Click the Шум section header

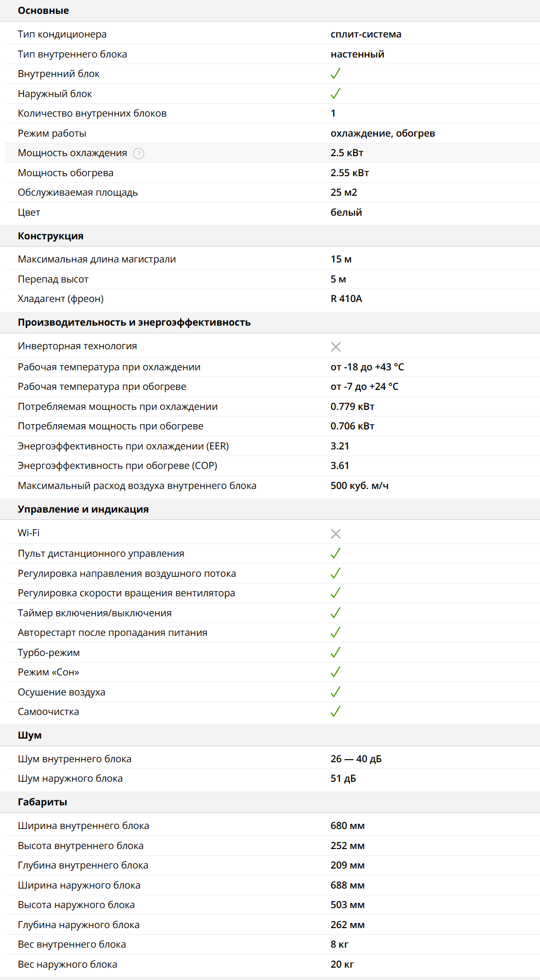coord(30,736)
